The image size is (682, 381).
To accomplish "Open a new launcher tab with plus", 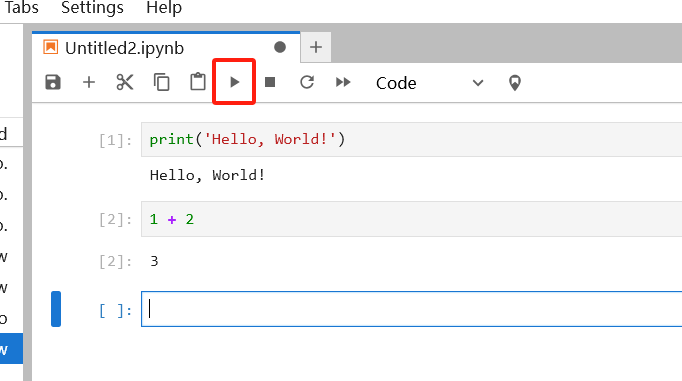I will click(x=316, y=47).
